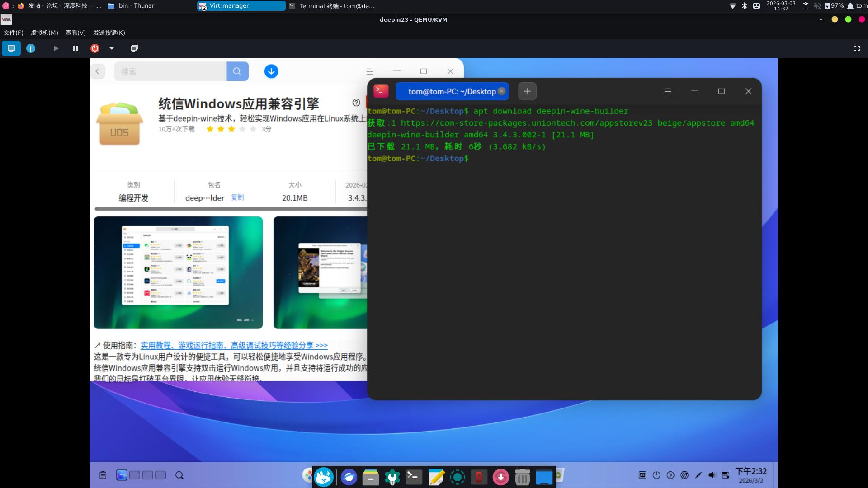Show virtual hardware details info icon

(31, 48)
